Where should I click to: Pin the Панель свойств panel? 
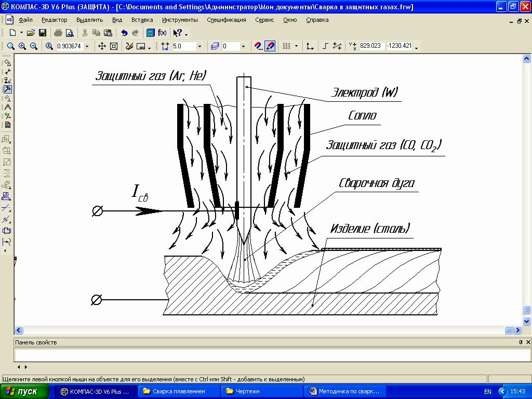[521, 342]
